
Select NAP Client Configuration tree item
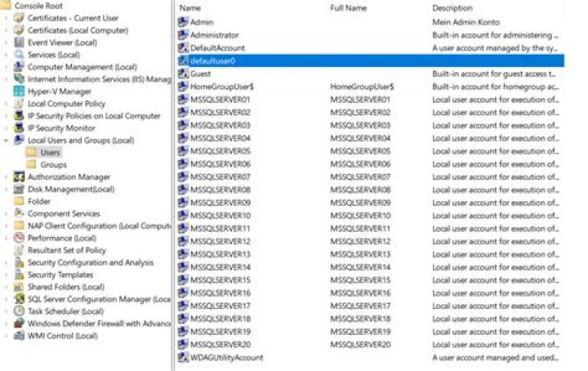point(99,226)
